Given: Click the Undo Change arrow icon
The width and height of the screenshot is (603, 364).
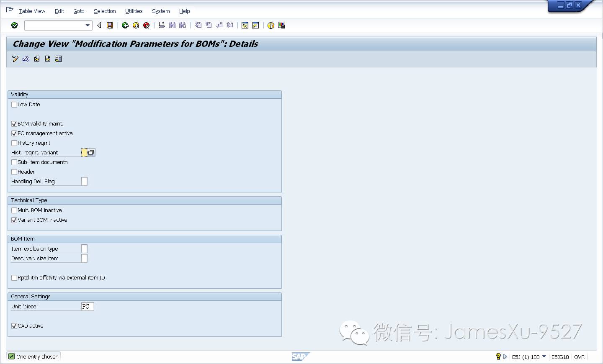Looking at the screenshot, I should coord(26,59).
